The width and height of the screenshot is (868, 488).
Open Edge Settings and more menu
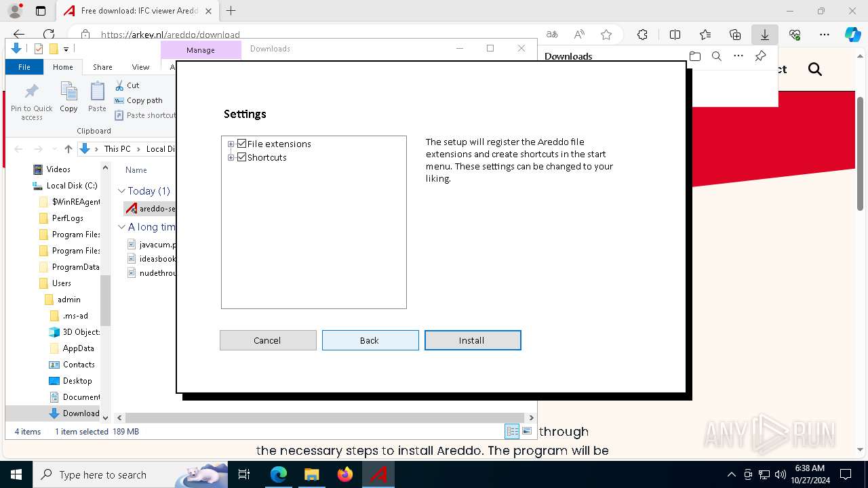pyautogui.click(x=825, y=35)
